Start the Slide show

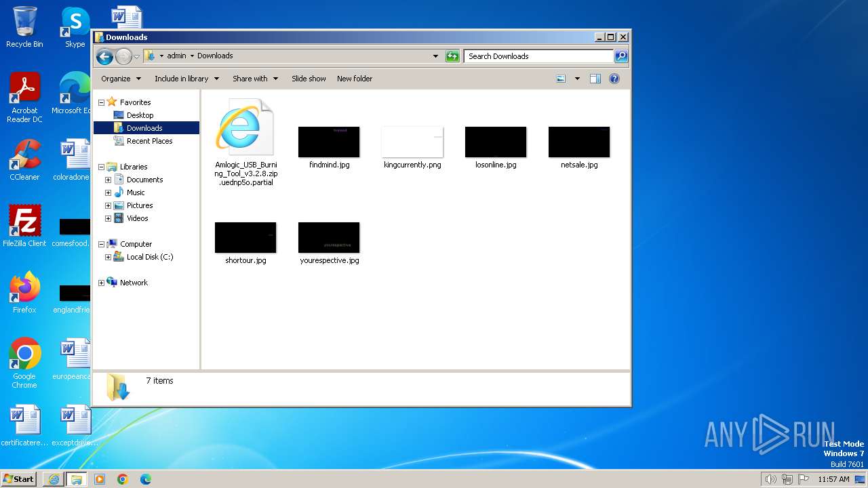(309, 79)
